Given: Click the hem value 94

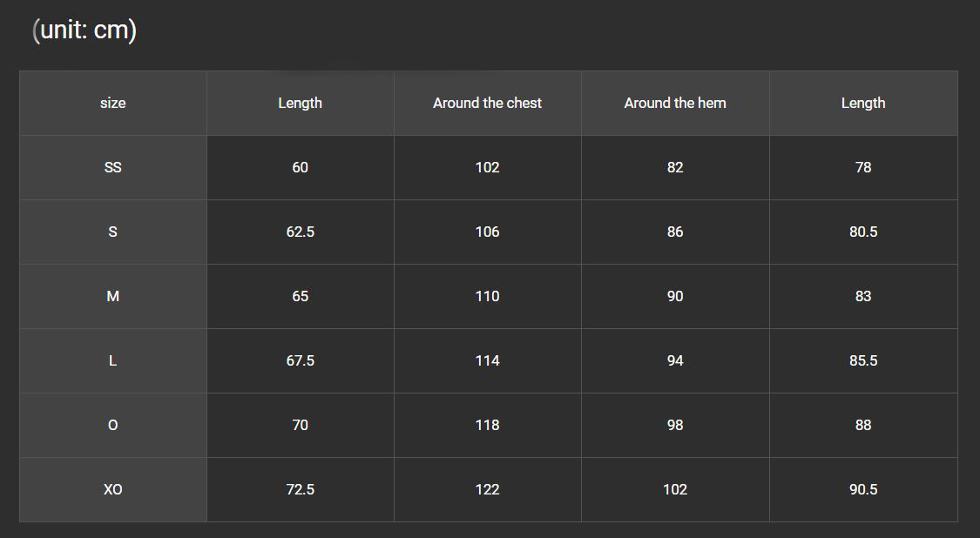Looking at the screenshot, I should (x=675, y=360).
